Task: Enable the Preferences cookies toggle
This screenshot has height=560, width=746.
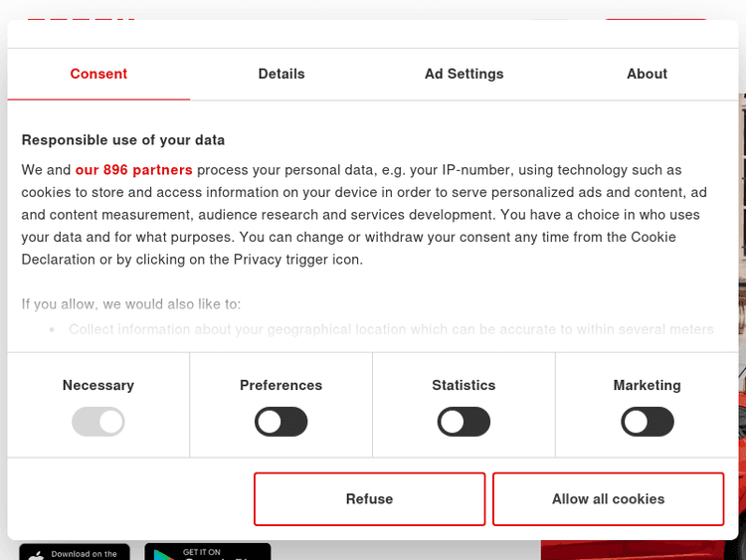Action: pos(281,422)
